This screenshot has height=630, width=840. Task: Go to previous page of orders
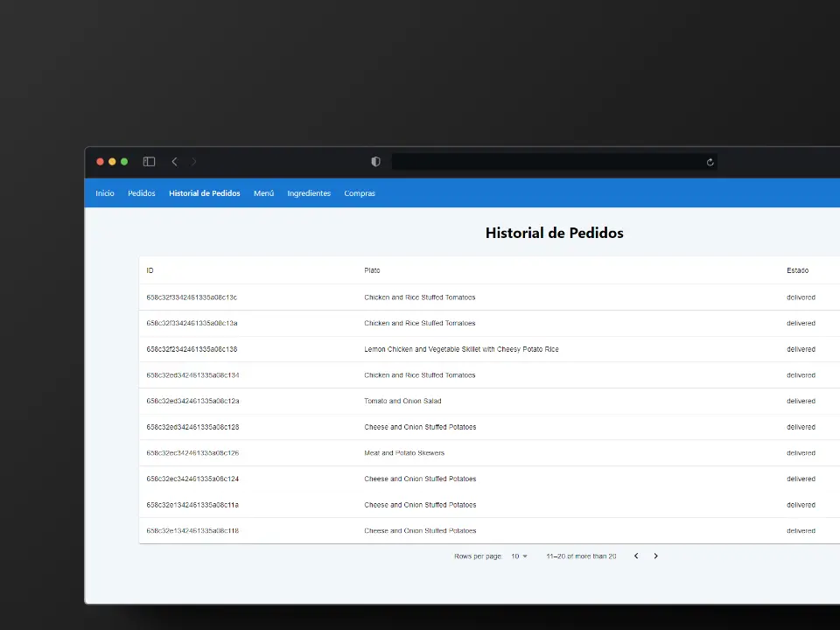pos(636,556)
